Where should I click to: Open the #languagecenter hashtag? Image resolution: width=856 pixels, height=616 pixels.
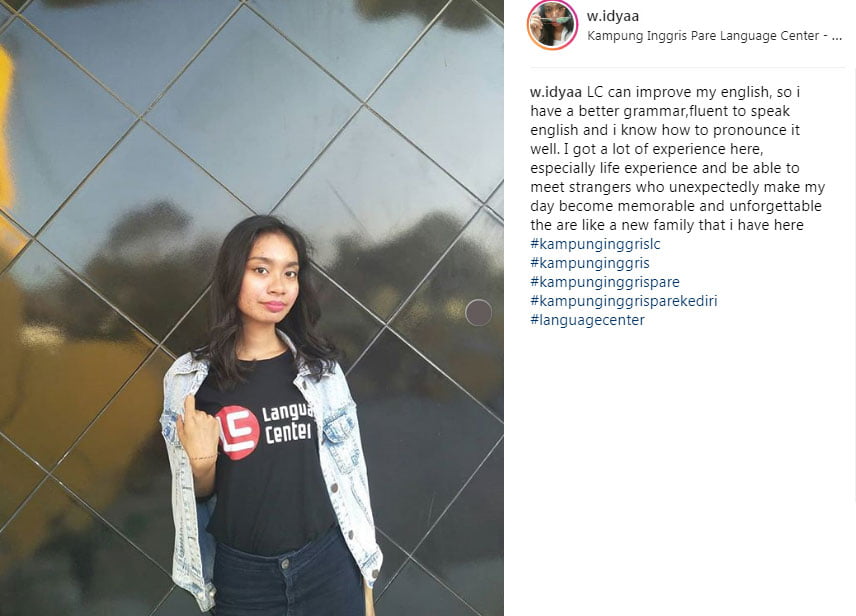(x=587, y=320)
